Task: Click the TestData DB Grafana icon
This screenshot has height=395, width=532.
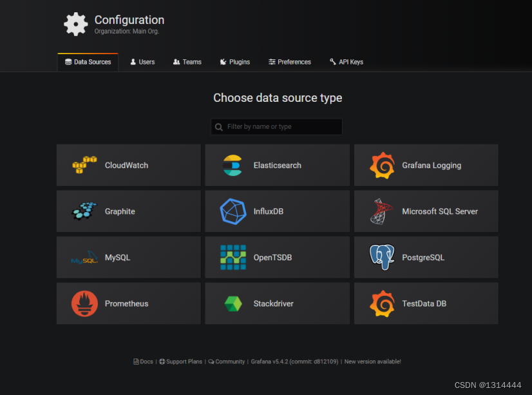Action: [x=382, y=303]
